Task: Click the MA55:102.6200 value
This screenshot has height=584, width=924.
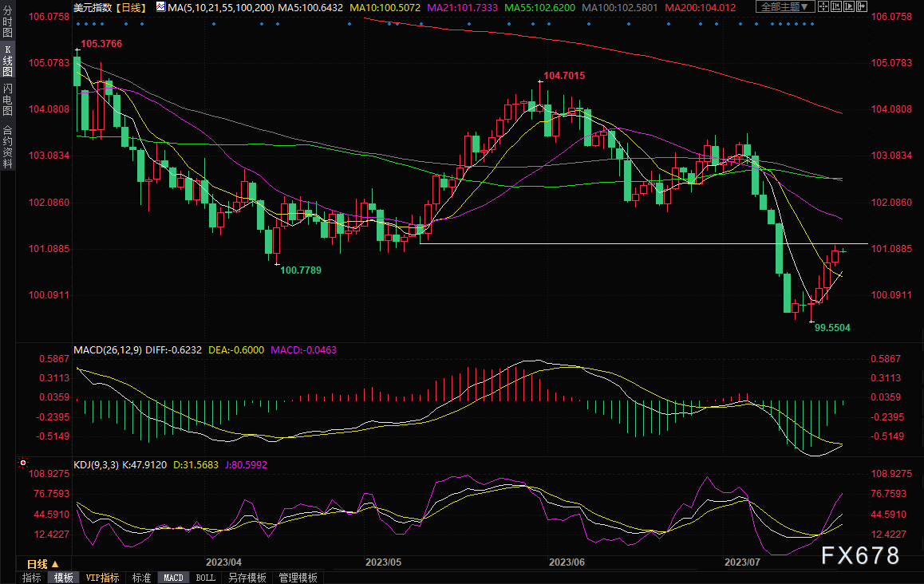Action: (539, 8)
